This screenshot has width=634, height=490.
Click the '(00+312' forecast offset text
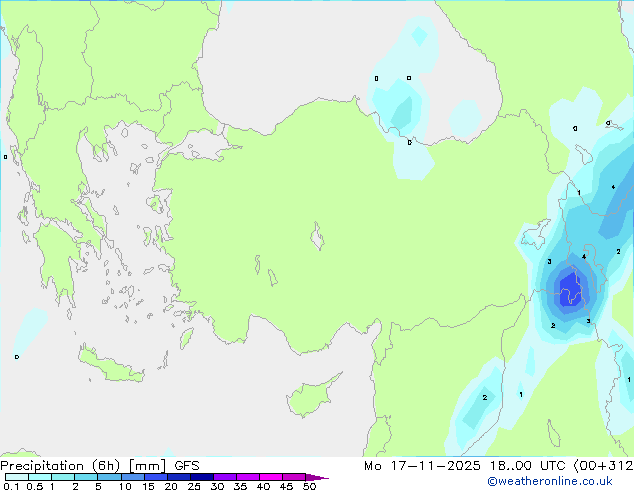click(x=604, y=466)
